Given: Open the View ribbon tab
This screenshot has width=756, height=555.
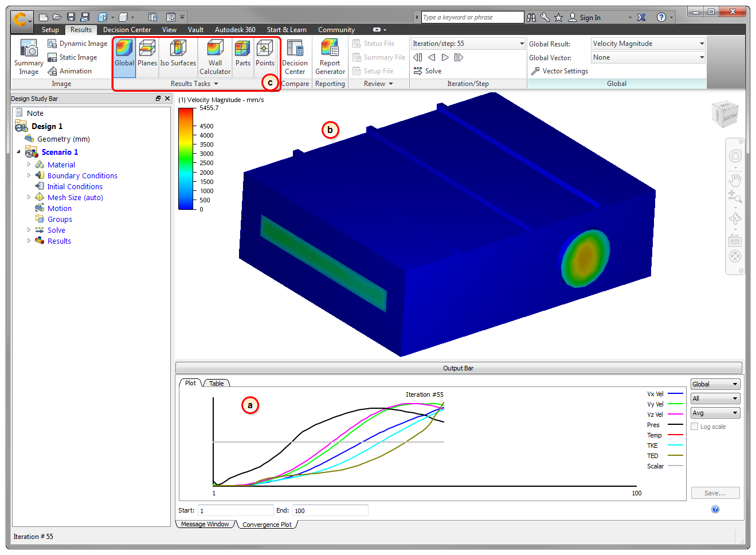Looking at the screenshot, I should coord(169,30).
